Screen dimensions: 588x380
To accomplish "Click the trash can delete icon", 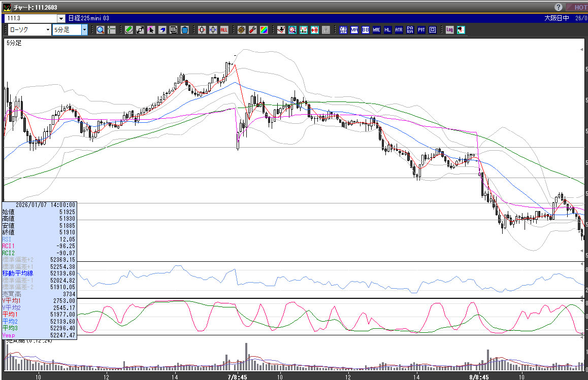I will [x=185, y=30].
